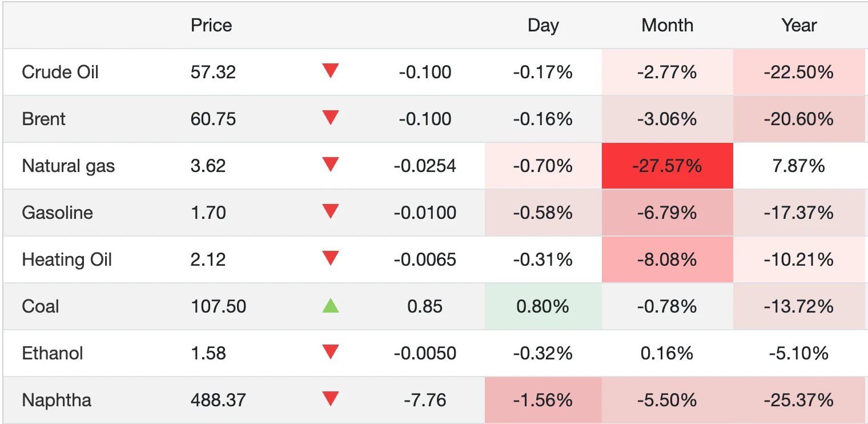Click the Year column header
This screenshot has height=424, width=868.
click(799, 25)
